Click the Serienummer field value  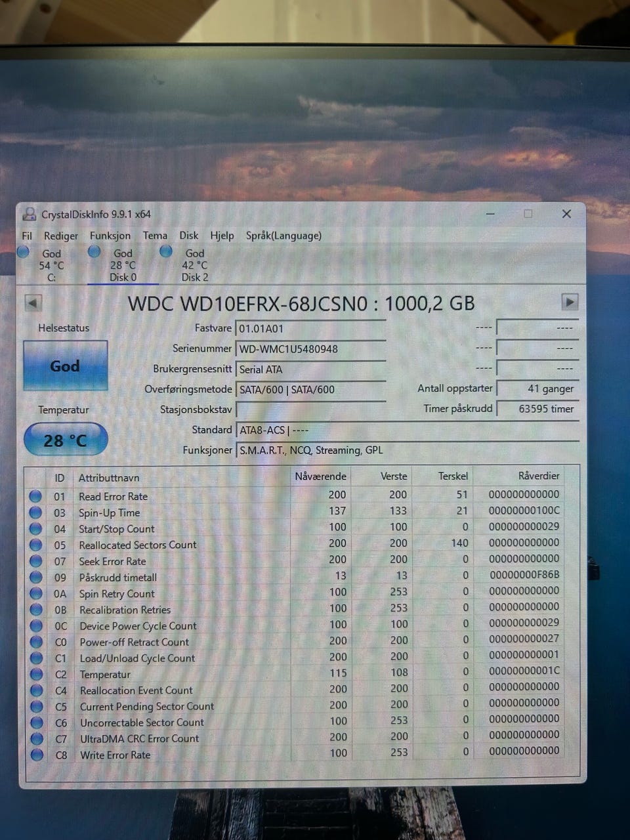tap(310, 348)
